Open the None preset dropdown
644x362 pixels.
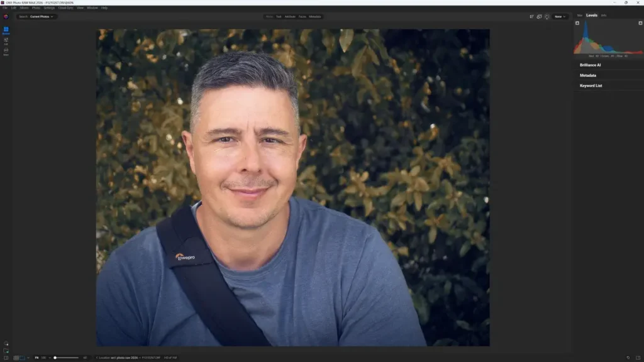click(x=560, y=16)
